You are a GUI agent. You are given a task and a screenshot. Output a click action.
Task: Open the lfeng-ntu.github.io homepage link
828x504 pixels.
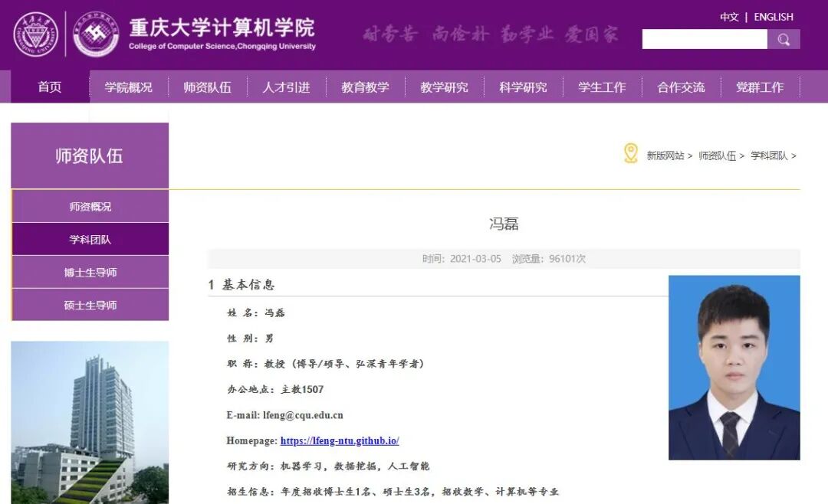(340, 440)
